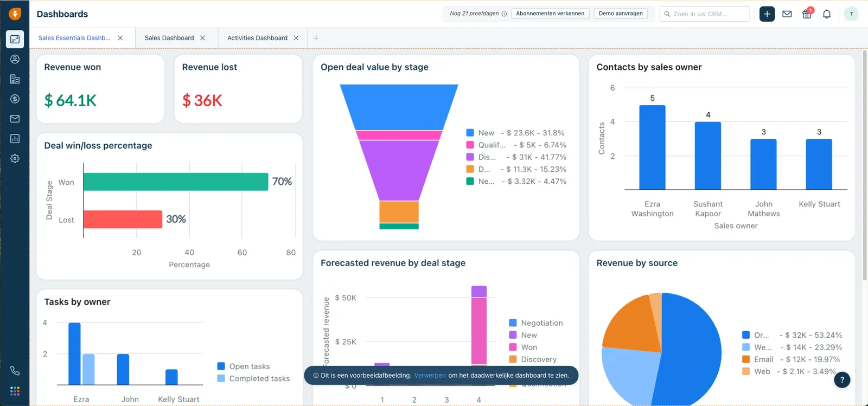Open the notifications bell icon
The width and height of the screenshot is (868, 406).
point(827,14)
